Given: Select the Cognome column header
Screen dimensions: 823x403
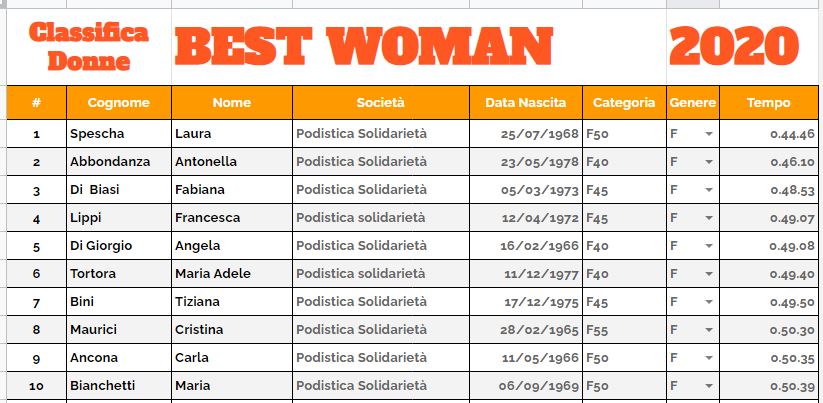Looking at the screenshot, I should click(119, 102).
